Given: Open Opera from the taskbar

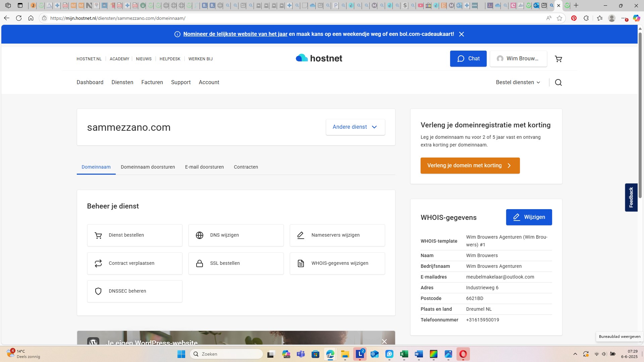Looking at the screenshot, I should click(463, 354).
